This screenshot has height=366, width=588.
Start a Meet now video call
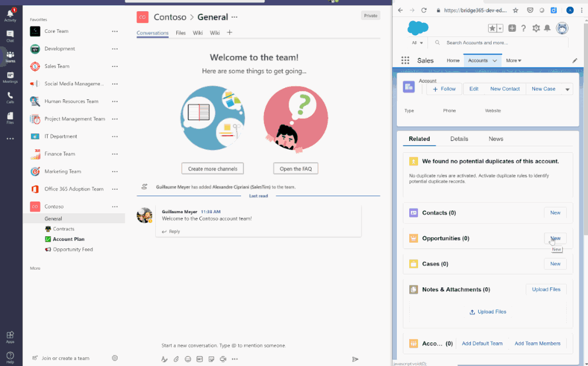(x=223, y=359)
